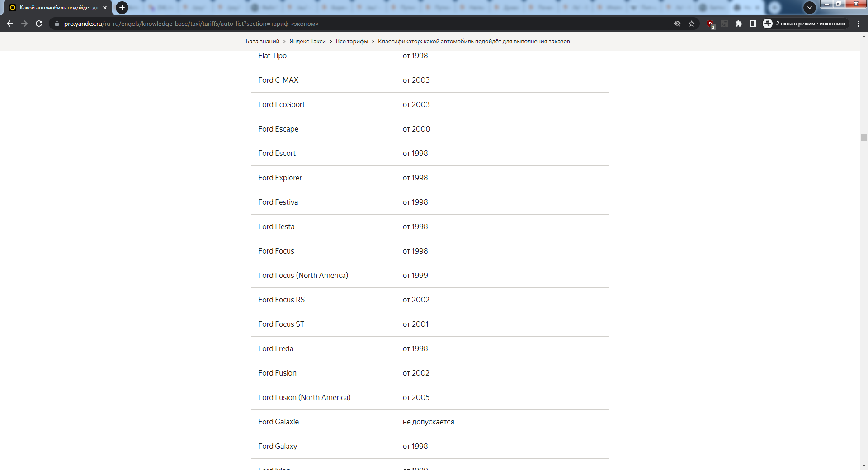Open the База знаний breadcrumb

[x=262, y=41]
